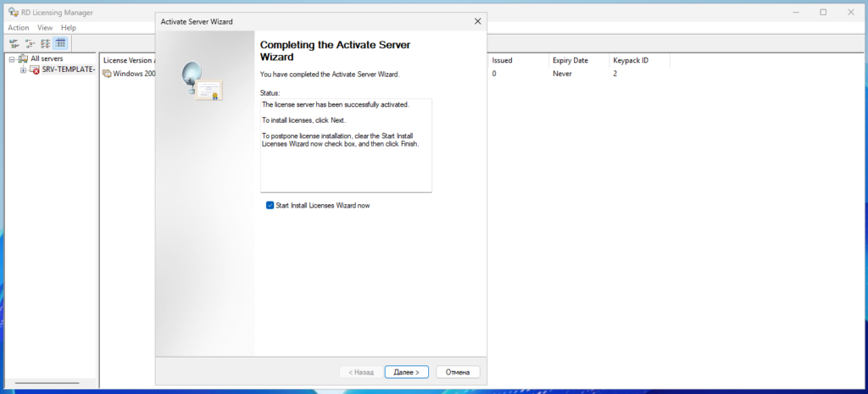
Task: Open the View menu
Action: (45, 28)
